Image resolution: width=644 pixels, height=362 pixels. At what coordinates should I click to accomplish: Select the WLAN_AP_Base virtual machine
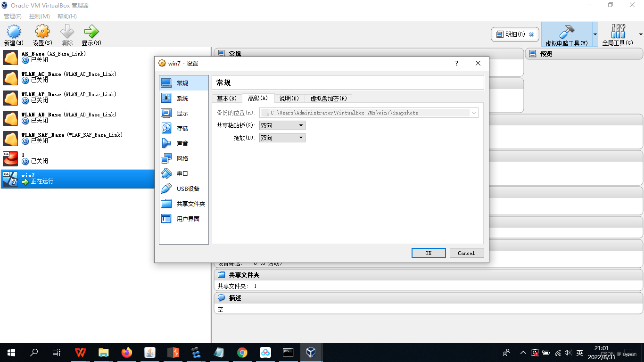click(x=106, y=98)
